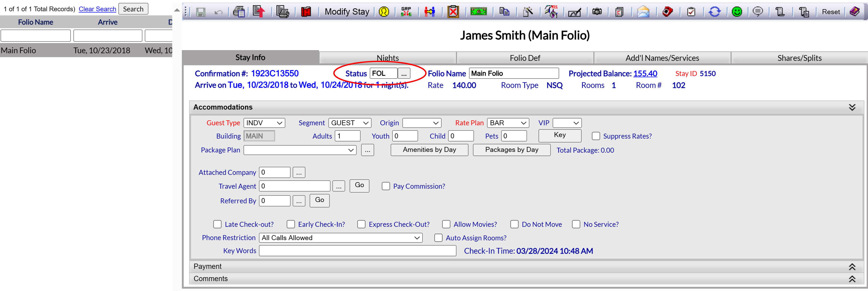Image resolution: width=868 pixels, height=291 pixels.
Task: Click the Status ellipsis lookup button
Action: pyautogui.click(x=404, y=73)
